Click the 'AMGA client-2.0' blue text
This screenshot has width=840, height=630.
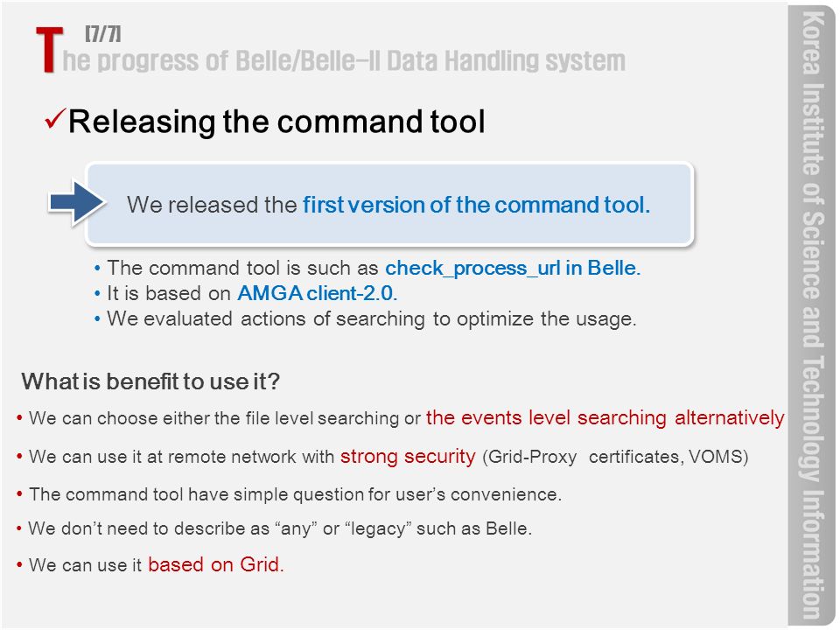coord(317,294)
